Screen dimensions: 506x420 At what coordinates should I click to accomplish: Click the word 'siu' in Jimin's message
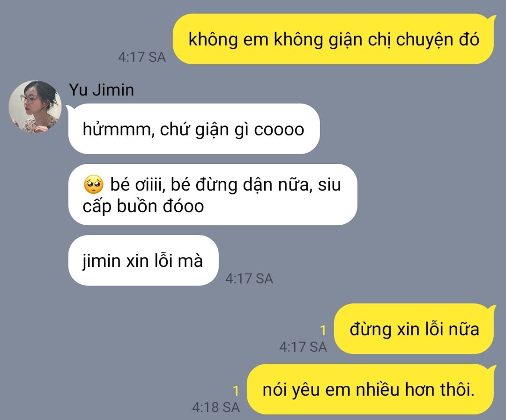click(x=329, y=184)
